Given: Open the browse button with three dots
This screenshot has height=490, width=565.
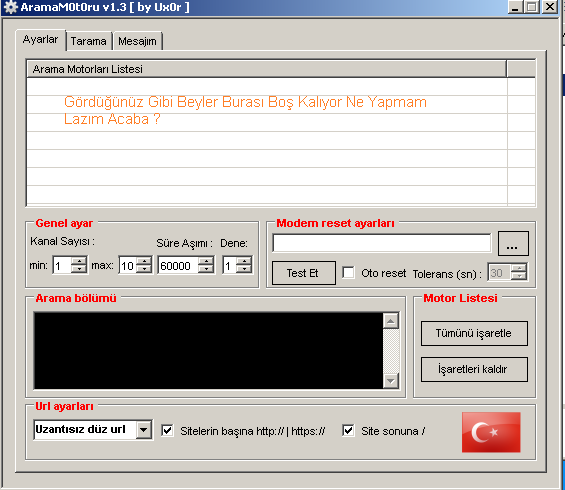Looking at the screenshot, I should click(513, 244).
